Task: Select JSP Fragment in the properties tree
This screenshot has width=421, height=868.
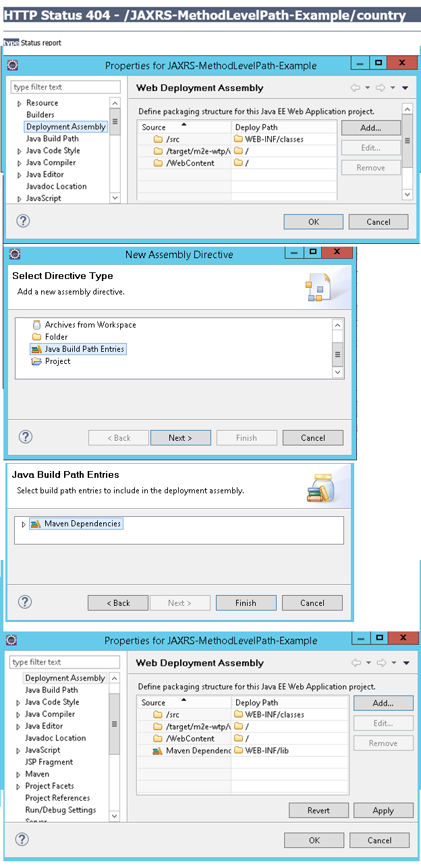Action: [49, 762]
